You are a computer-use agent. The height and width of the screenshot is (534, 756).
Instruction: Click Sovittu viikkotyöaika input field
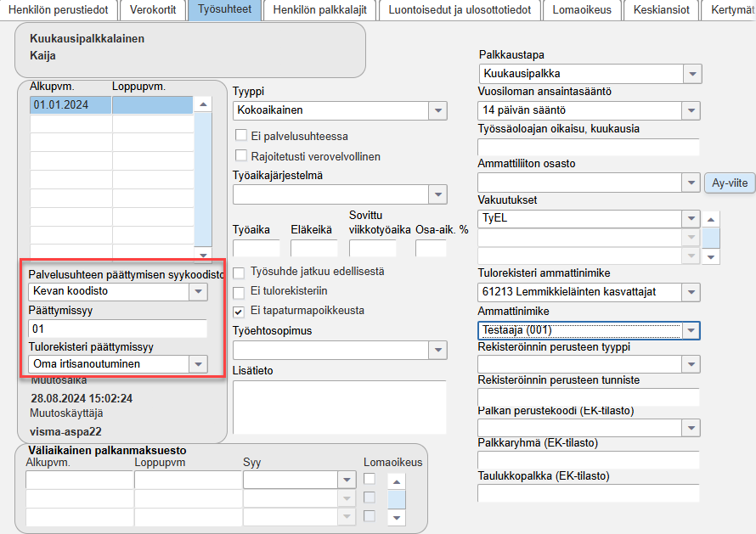point(373,248)
